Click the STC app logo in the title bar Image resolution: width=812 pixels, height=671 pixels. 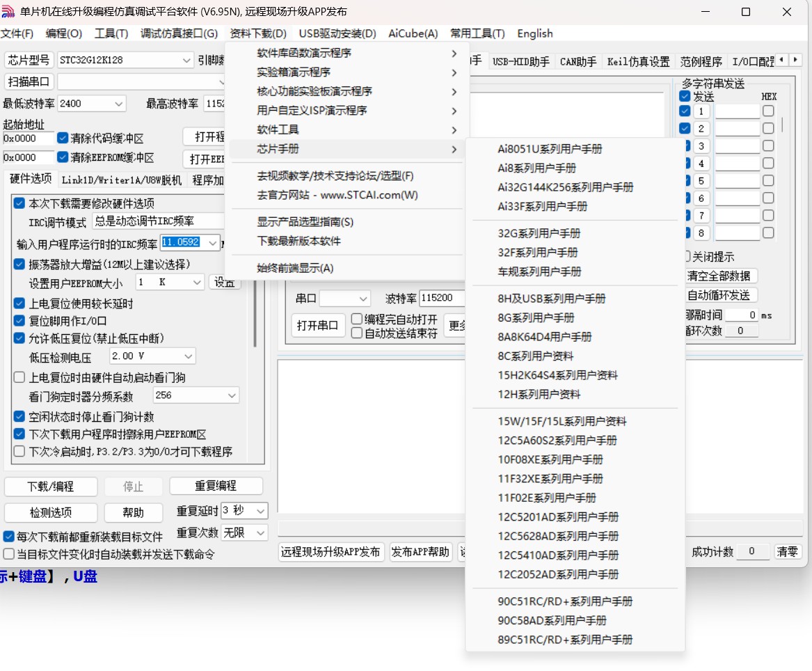click(8, 11)
